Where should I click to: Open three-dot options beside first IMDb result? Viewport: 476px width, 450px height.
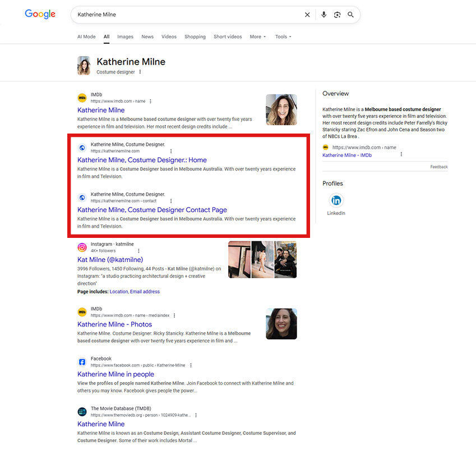pyautogui.click(x=150, y=102)
